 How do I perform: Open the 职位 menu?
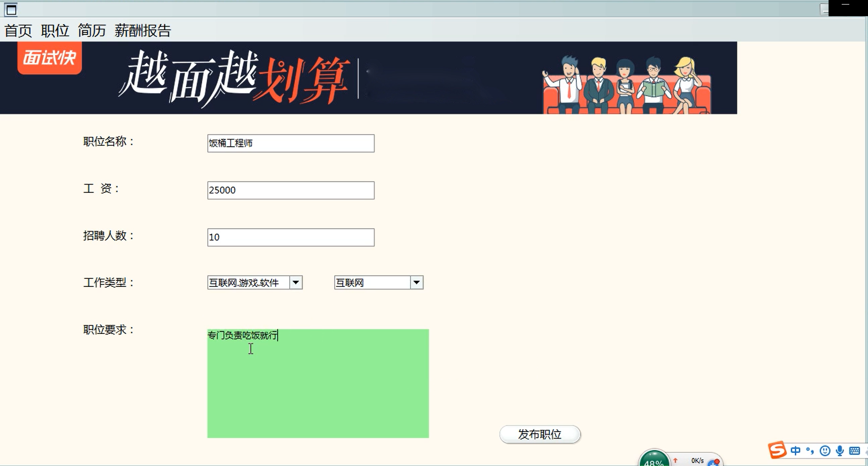[55, 31]
